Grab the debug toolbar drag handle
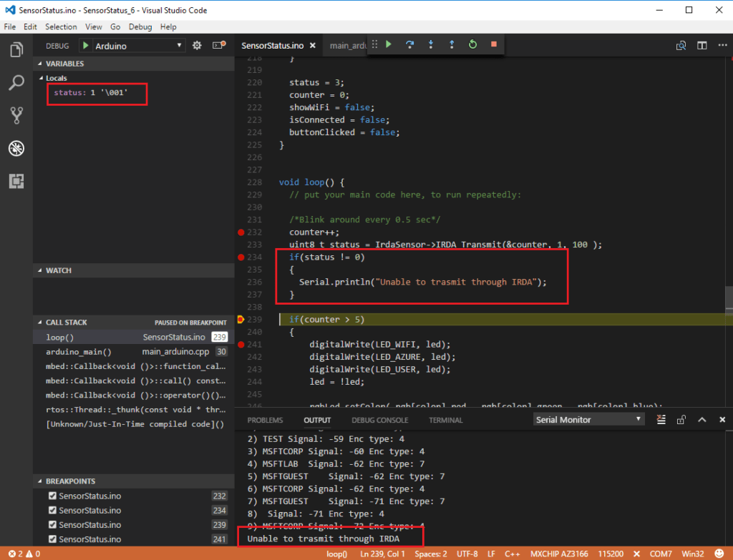This screenshot has height=560, width=733. click(374, 44)
